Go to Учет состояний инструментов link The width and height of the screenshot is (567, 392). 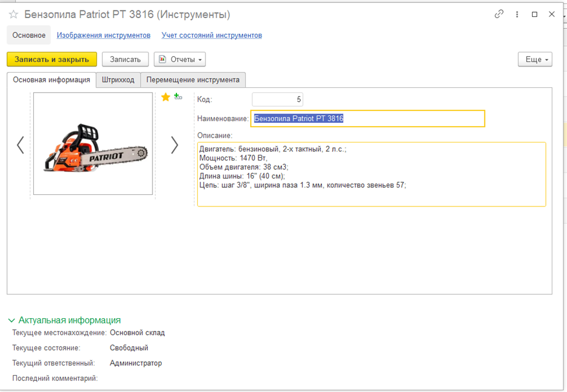click(x=212, y=35)
